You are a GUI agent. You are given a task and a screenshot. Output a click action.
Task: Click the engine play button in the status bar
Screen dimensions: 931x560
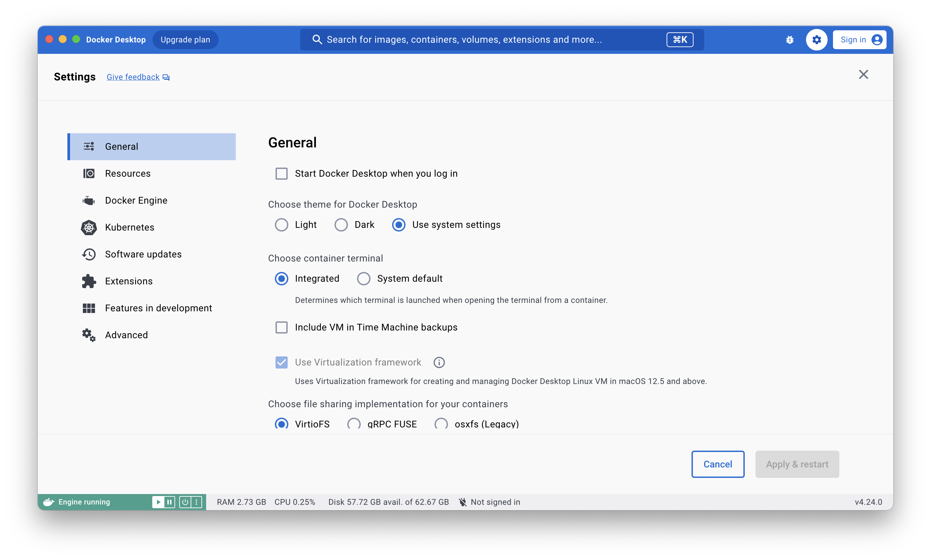[x=158, y=502]
